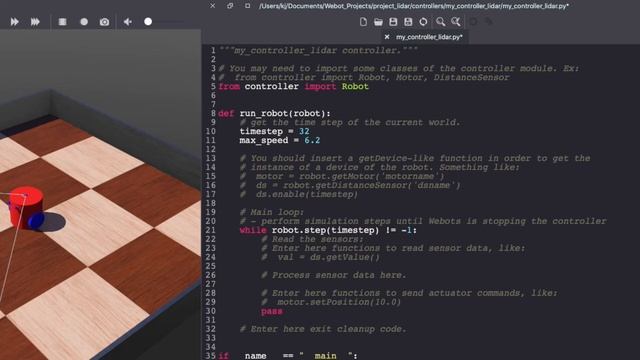Click the 'pass' statement on line 30
Screen dimensions: 640x360
(271, 311)
